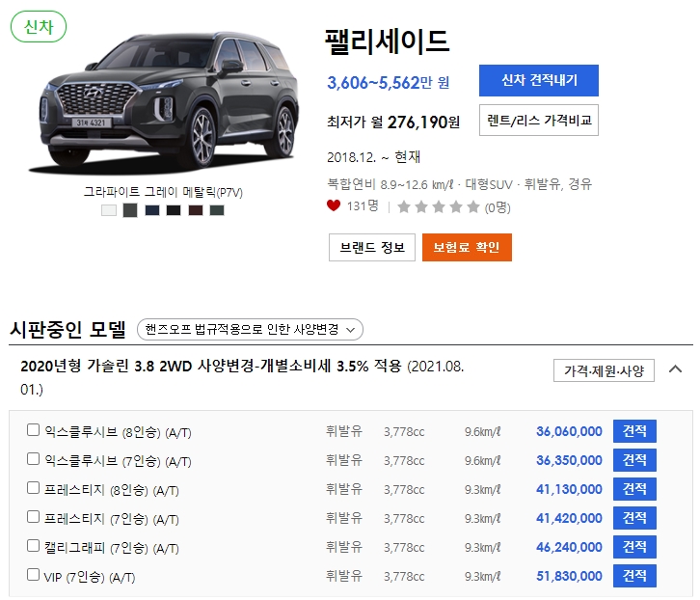Viewport: 700px width, 600px height.
Task: Click the 익스클루시브 (8인승) (A/T) trim name
Action: (118, 432)
